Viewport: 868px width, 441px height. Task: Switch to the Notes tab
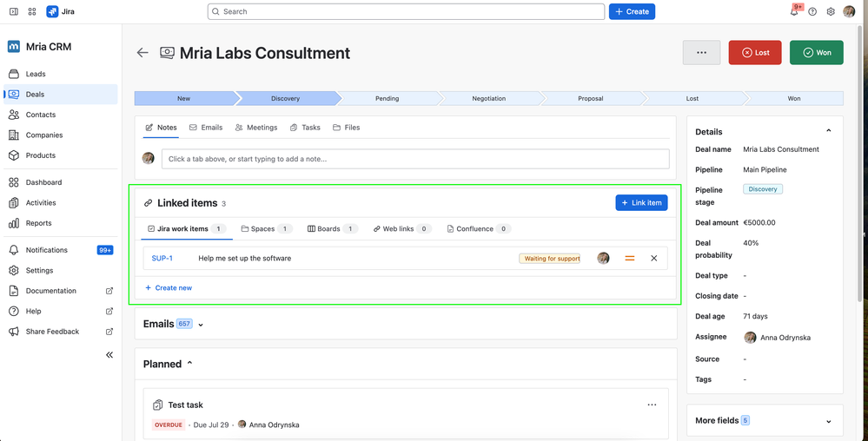pos(161,128)
